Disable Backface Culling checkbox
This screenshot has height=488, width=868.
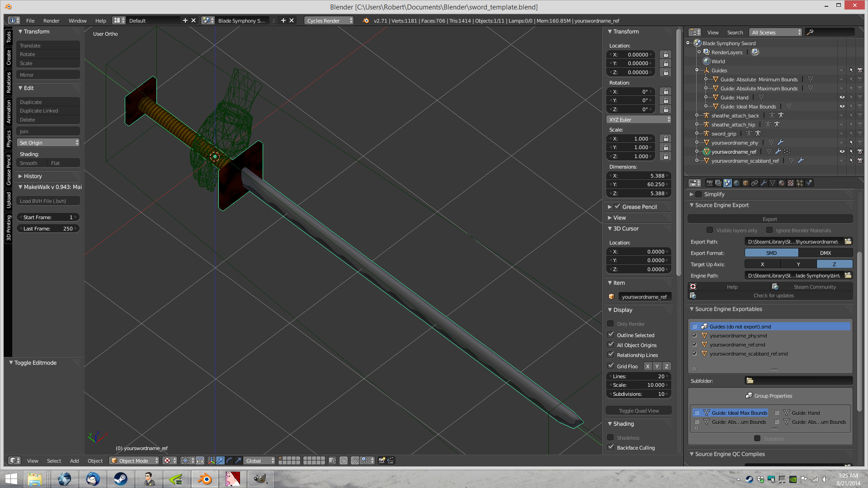tap(610, 447)
